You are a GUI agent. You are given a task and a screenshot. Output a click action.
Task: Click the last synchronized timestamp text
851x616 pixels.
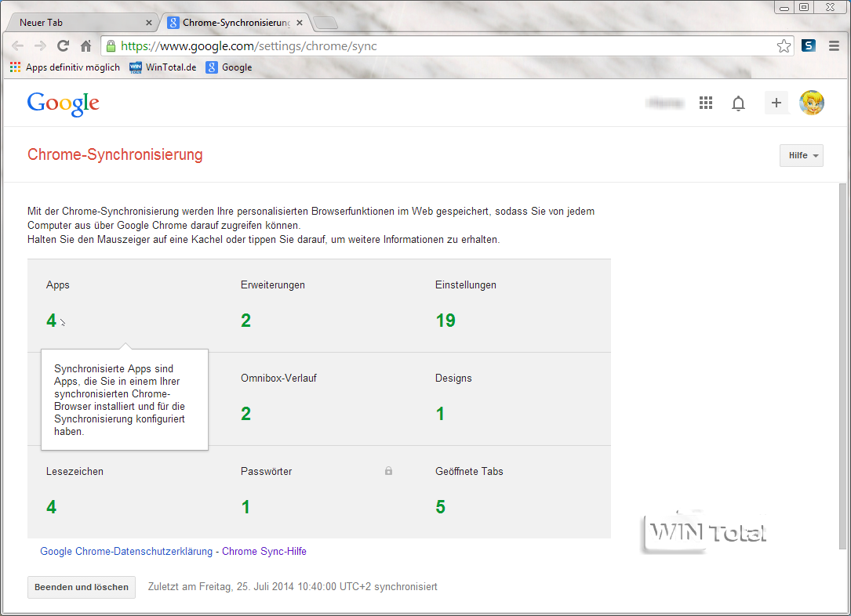point(293,587)
